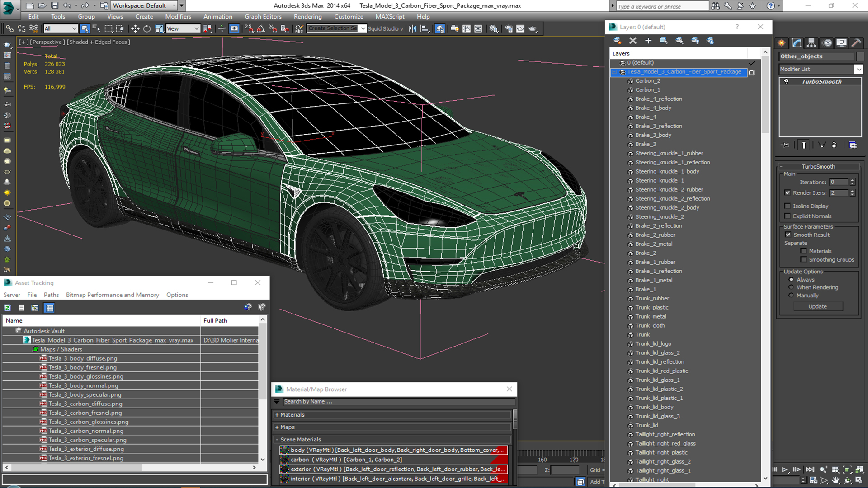Open the Utilities hammer panel tab
Image resolution: width=868 pixels, height=488 pixels.
pos(856,43)
